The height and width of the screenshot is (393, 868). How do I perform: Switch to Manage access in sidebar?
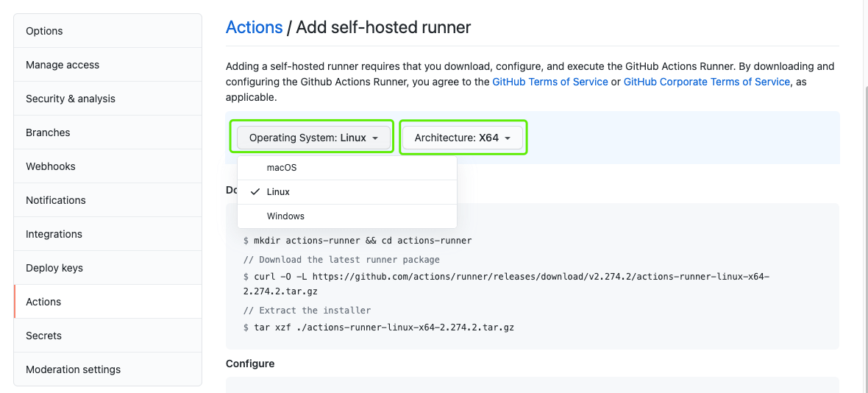[108, 65]
